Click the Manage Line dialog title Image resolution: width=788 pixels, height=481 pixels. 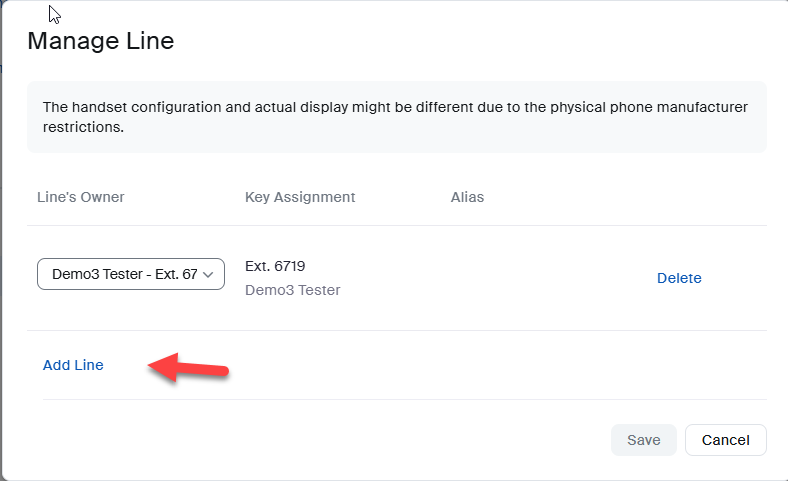(100, 41)
